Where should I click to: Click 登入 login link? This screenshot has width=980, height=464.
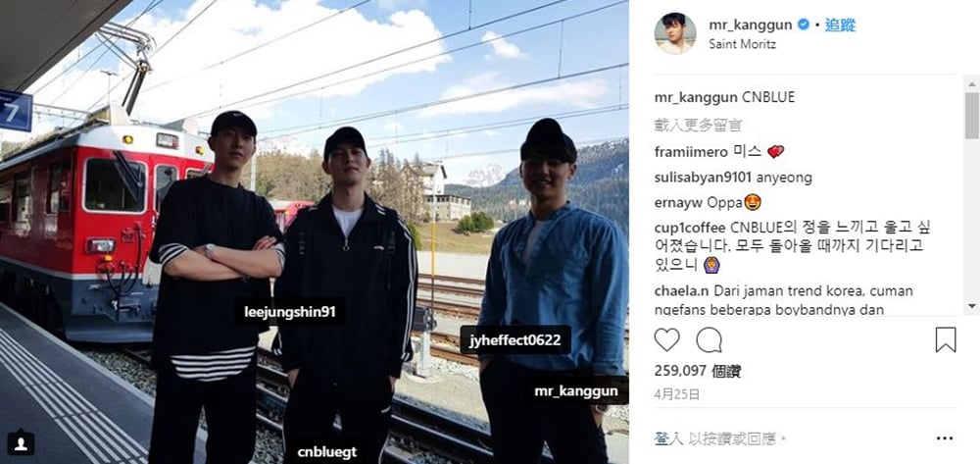tap(666, 438)
